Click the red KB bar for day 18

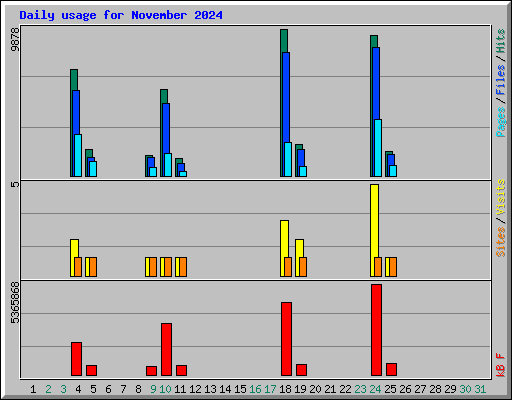286,339
